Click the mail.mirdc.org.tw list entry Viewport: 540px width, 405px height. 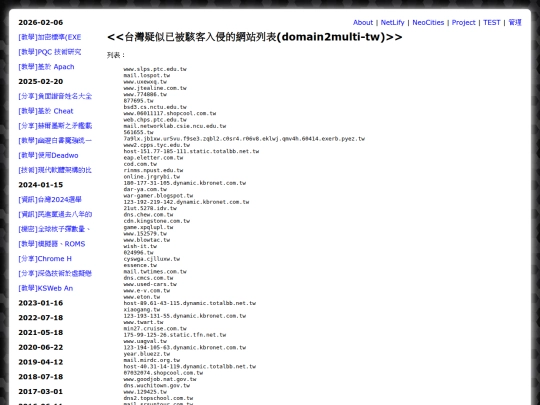[152, 360]
